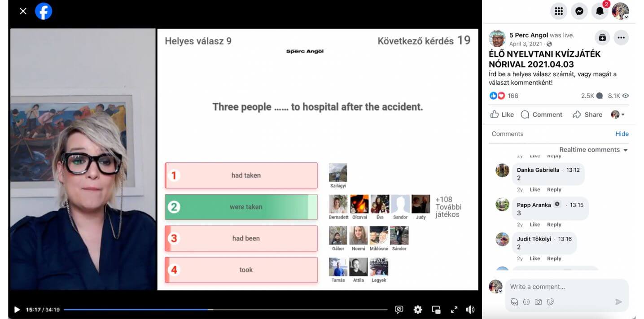Like the live video post
The width and height of the screenshot is (644, 319).
[502, 114]
